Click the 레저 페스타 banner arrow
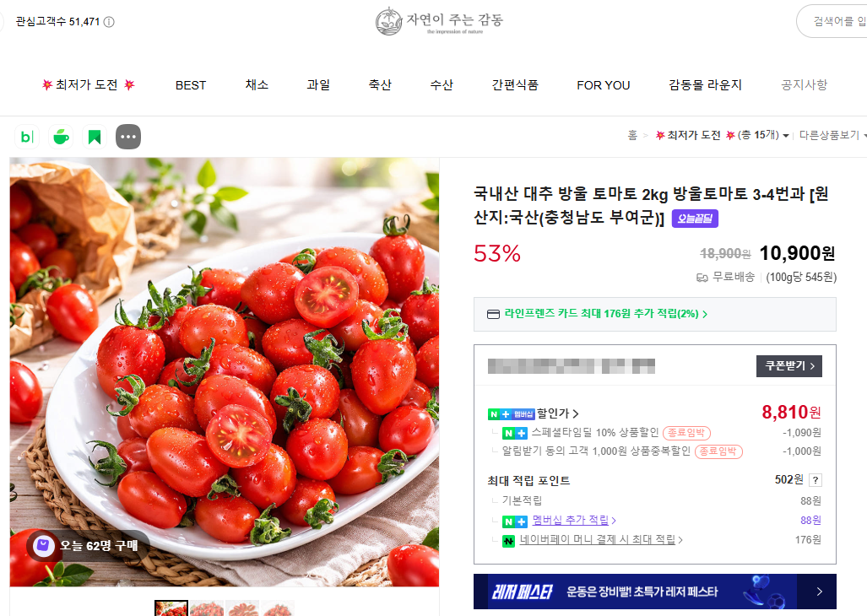 [x=819, y=592]
